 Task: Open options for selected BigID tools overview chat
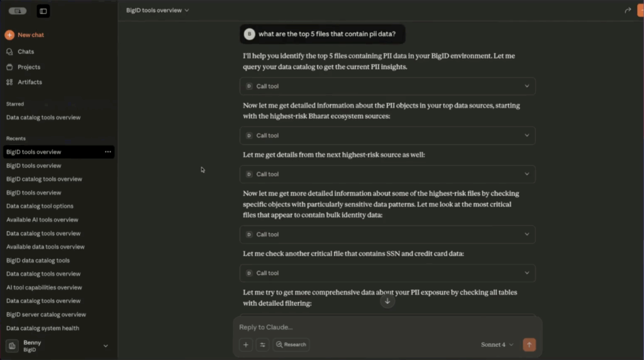tap(108, 152)
